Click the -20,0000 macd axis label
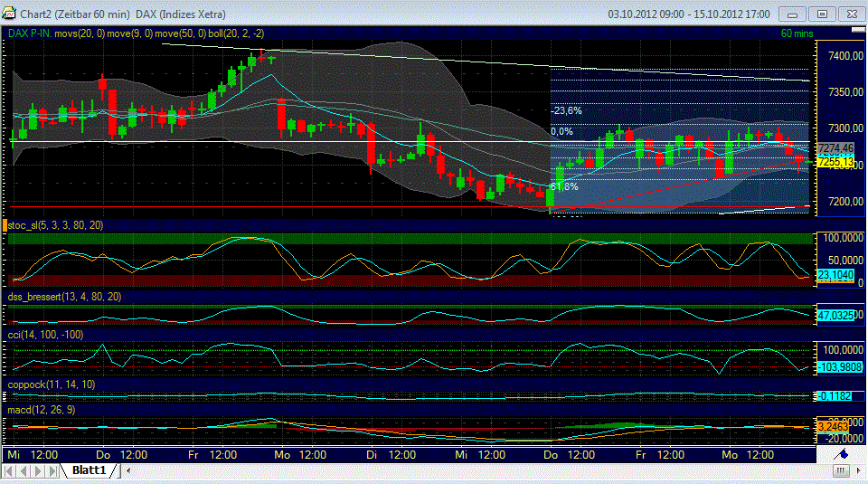 pyautogui.click(x=844, y=439)
